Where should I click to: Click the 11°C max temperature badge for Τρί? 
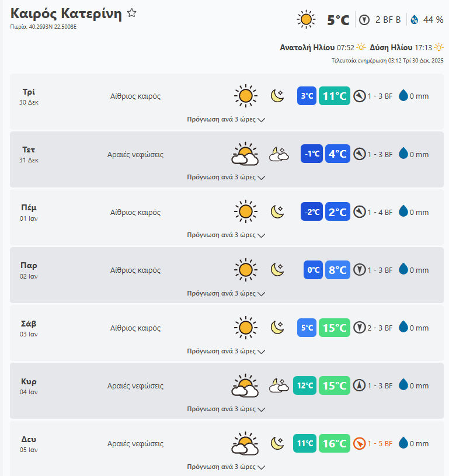point(335,96)
